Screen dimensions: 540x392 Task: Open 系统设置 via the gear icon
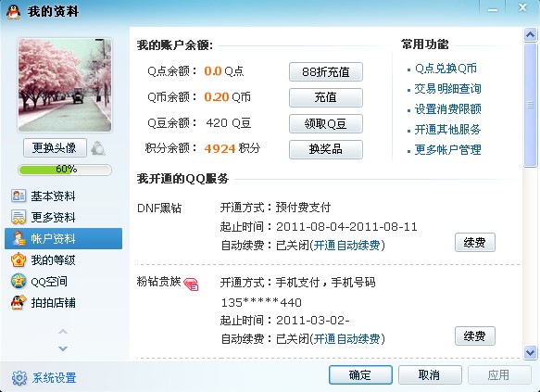click(x=19, y=377)
